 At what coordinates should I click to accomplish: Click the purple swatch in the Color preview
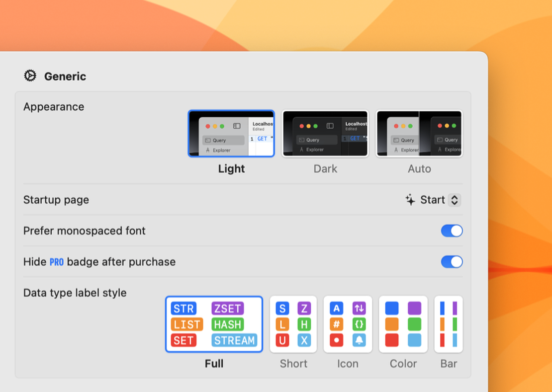414,308
